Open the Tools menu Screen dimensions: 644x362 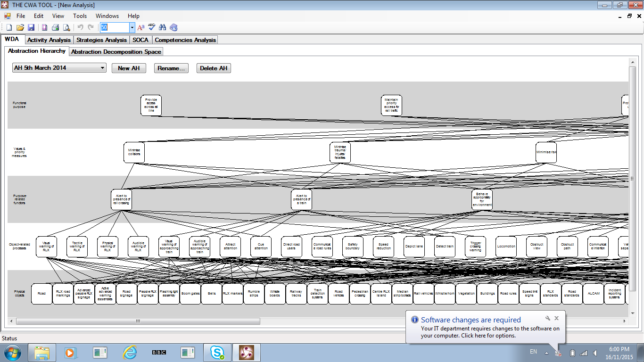point(80,16)
